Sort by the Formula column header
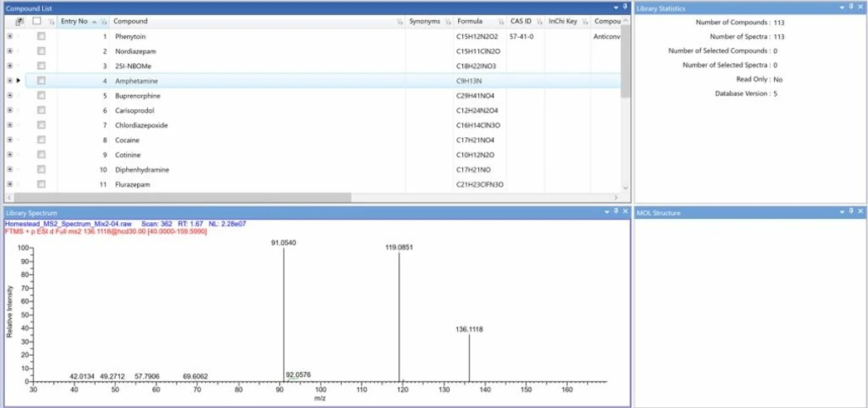This screenshot has width=868, height=408. coord(470,21)
